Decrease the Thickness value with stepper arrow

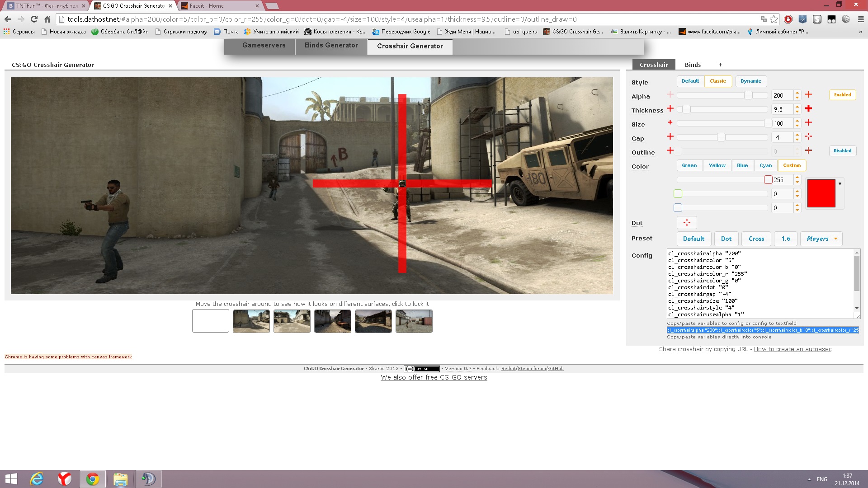pyautogui.click(x=797, y=112)
